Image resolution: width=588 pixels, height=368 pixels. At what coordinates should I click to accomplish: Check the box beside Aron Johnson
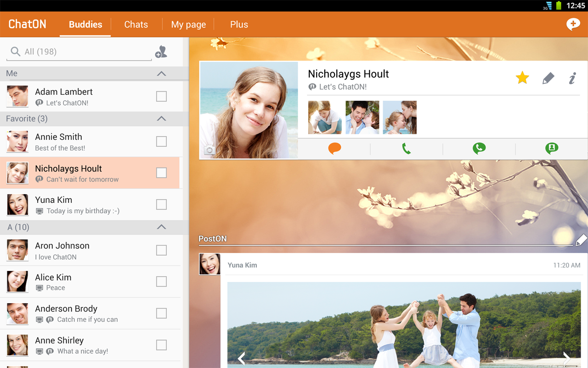(161, 250)
